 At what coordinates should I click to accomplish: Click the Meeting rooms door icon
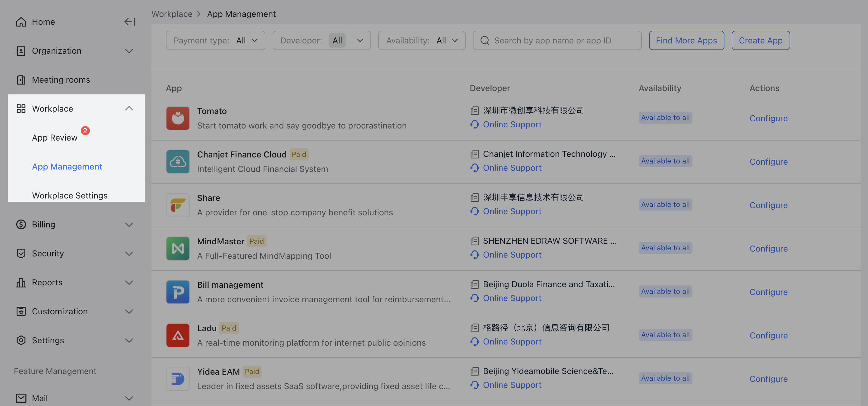pos(21,80)
